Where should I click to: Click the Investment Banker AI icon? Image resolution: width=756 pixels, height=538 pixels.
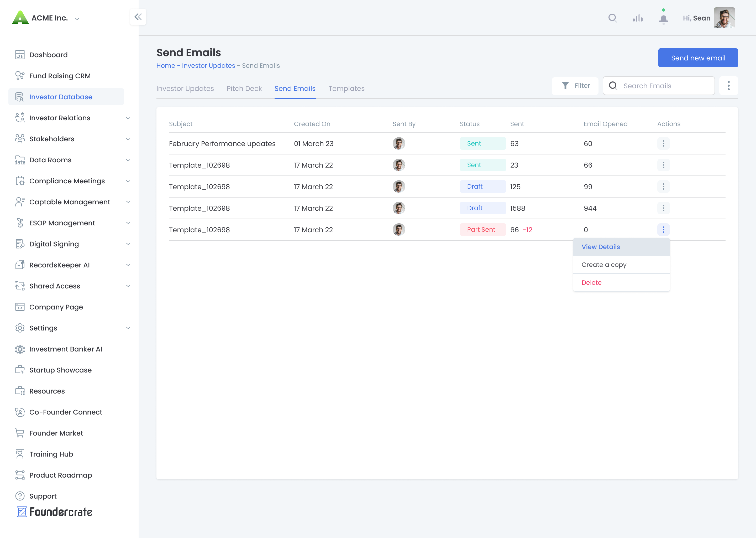pos(20,349)
